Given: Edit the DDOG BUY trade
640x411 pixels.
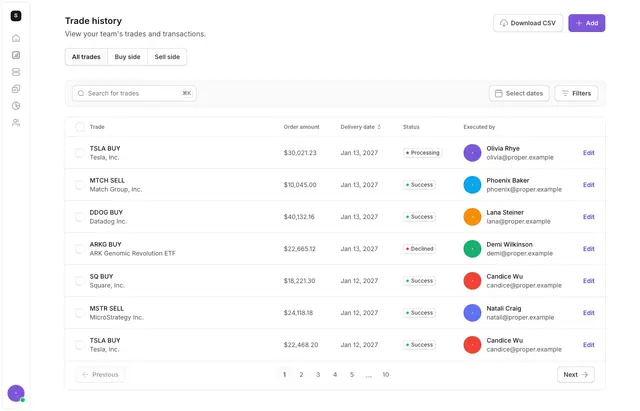Looking at the screenshot, I should (589, 217).
